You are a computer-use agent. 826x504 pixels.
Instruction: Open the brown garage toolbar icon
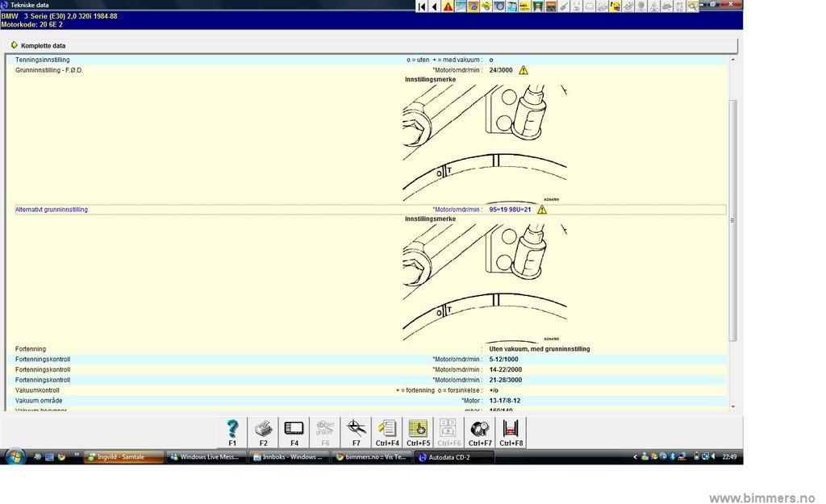551,6
